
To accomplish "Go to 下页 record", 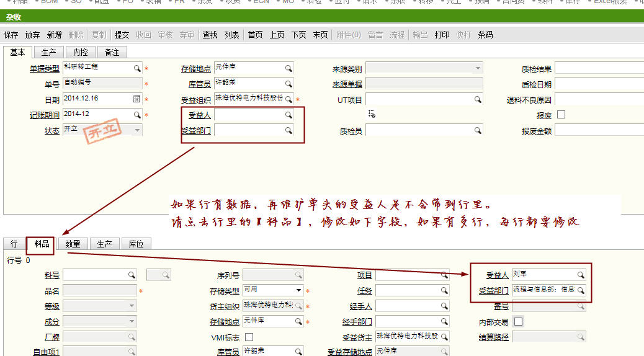I will 298,35.
